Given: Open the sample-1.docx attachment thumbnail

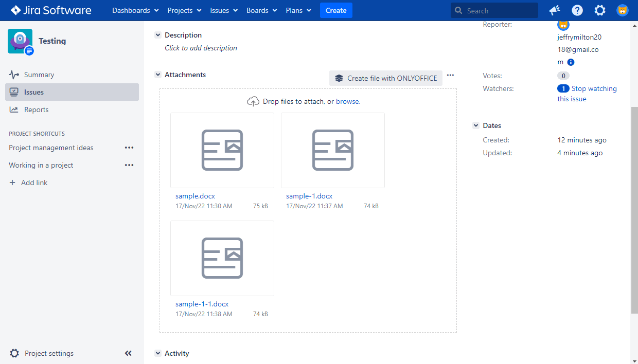Looking at the screenshot, I should [x=333, y=150].
